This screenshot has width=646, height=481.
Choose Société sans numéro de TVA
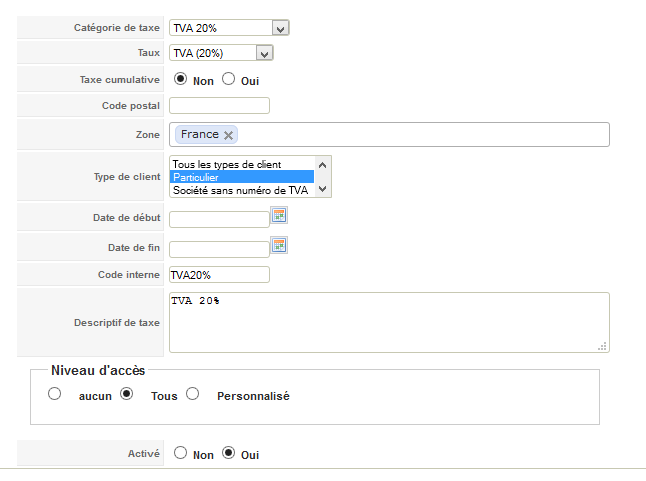point(242,190)
